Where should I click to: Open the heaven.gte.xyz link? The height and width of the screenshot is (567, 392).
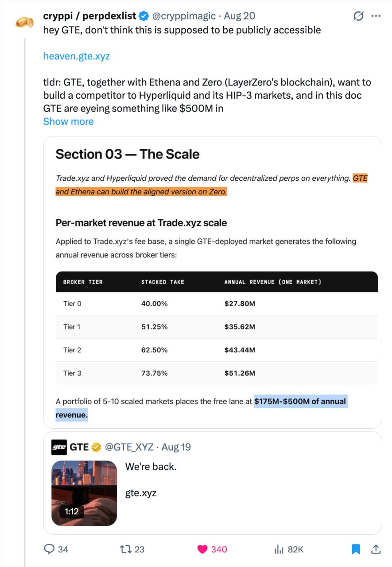tap(76, 56)
